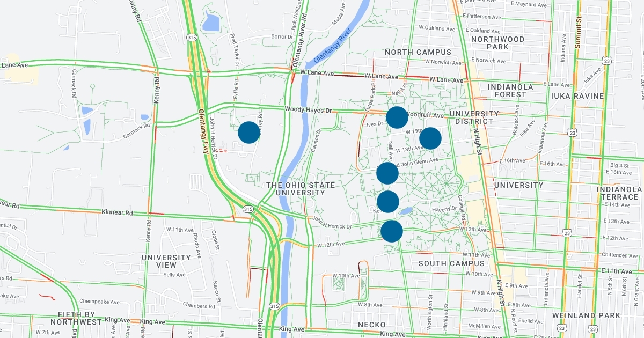Click the E 11th Ave label
This screenshot has width=644, height=338.
pos(616,272)
